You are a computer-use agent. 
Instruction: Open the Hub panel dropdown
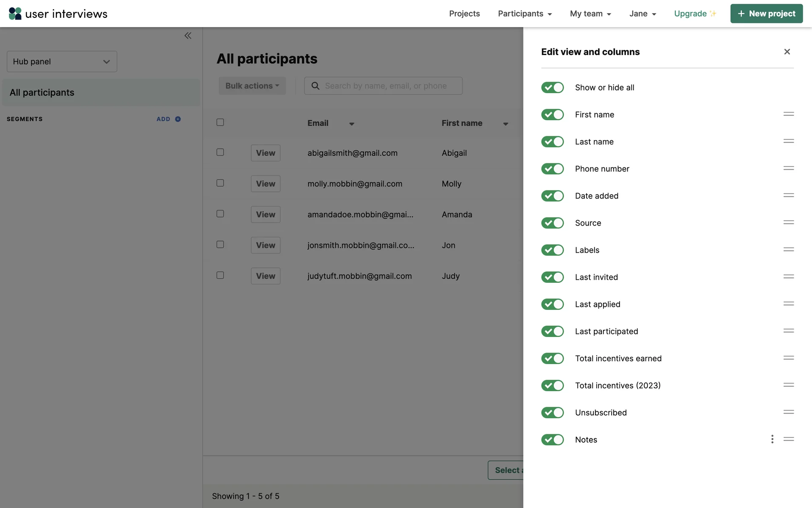[x=62, y=62]
